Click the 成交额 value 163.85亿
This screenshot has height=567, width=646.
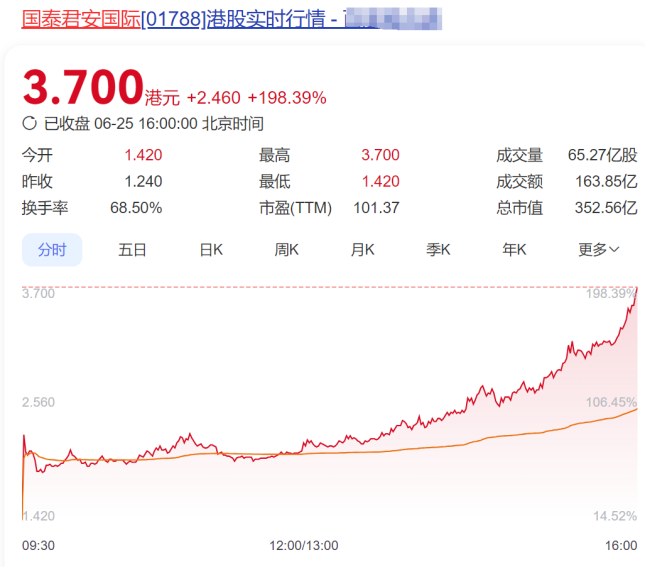[x=606, y=181]
